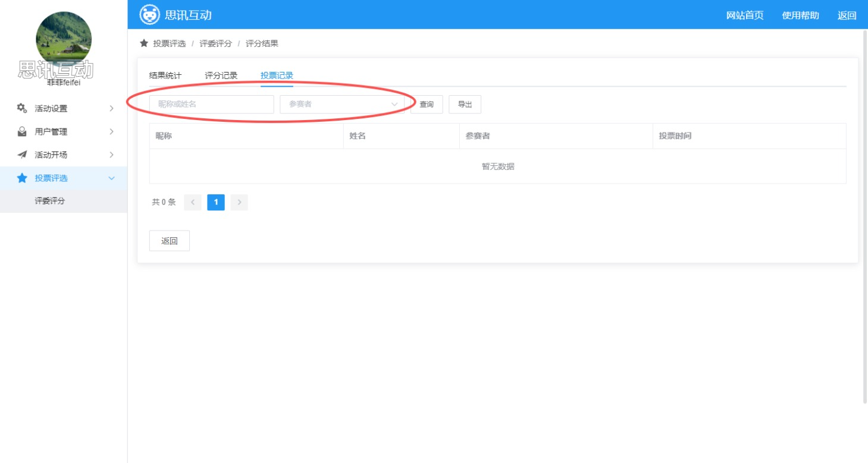Viewport: 868px width, 463px height.
Task: Collapse the 投票评选 sidebar menu
Action: pyautogui.click(x=111, y=178)
